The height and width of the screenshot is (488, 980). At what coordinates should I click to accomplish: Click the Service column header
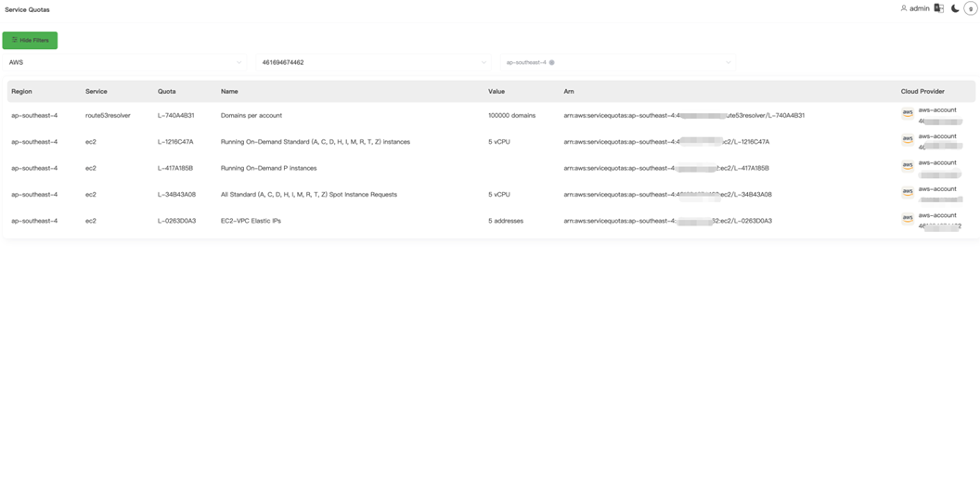click(97, 91)
